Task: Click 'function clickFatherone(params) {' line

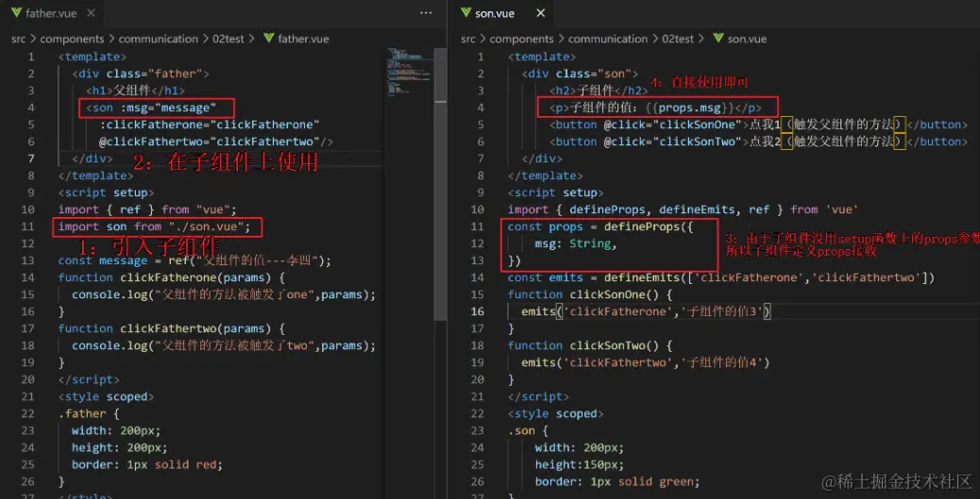Action: (x=172, y=277)
